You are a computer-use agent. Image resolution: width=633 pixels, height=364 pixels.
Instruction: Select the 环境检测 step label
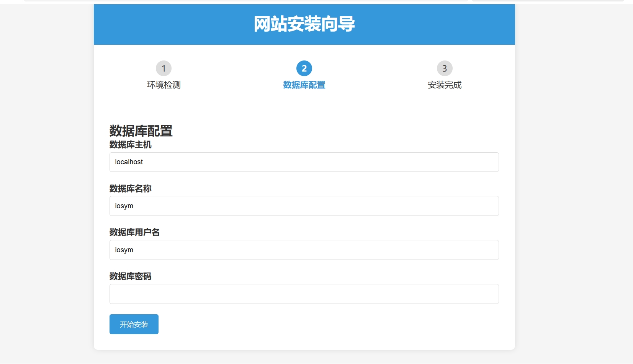[164, 85]
